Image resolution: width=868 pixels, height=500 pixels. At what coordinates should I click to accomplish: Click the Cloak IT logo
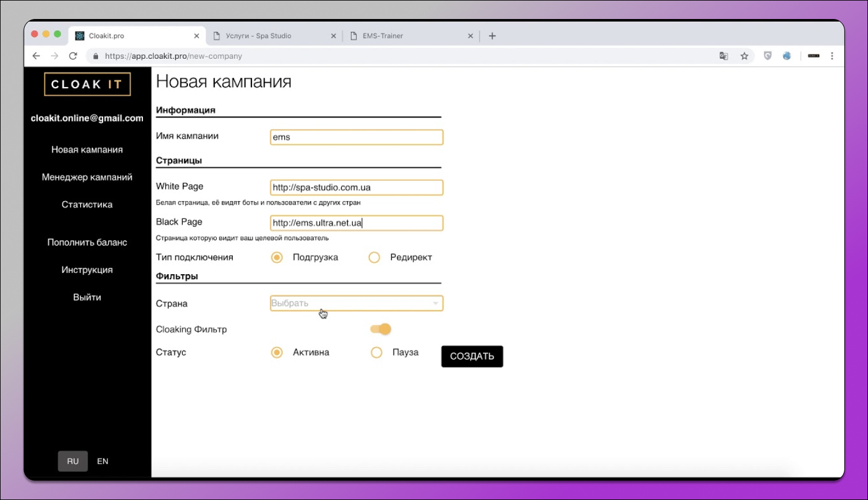(x=87, y=84)
